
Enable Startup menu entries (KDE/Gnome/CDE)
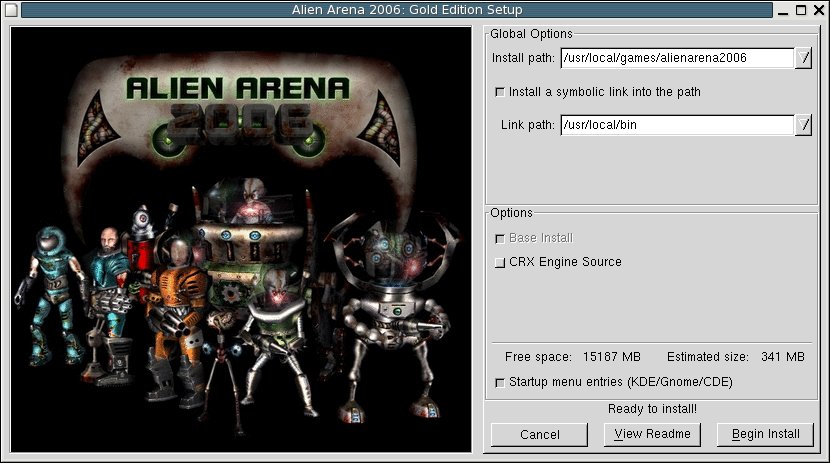click(500, 382)
